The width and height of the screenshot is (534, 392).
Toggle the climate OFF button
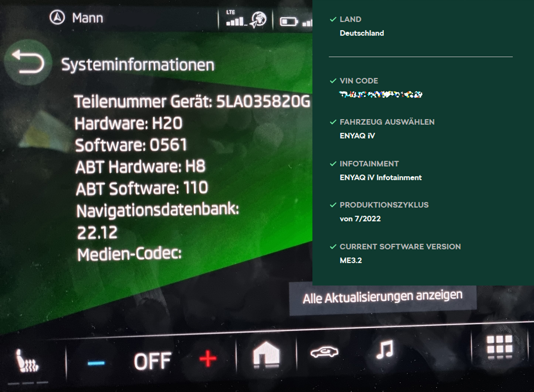tap(152, 361)
